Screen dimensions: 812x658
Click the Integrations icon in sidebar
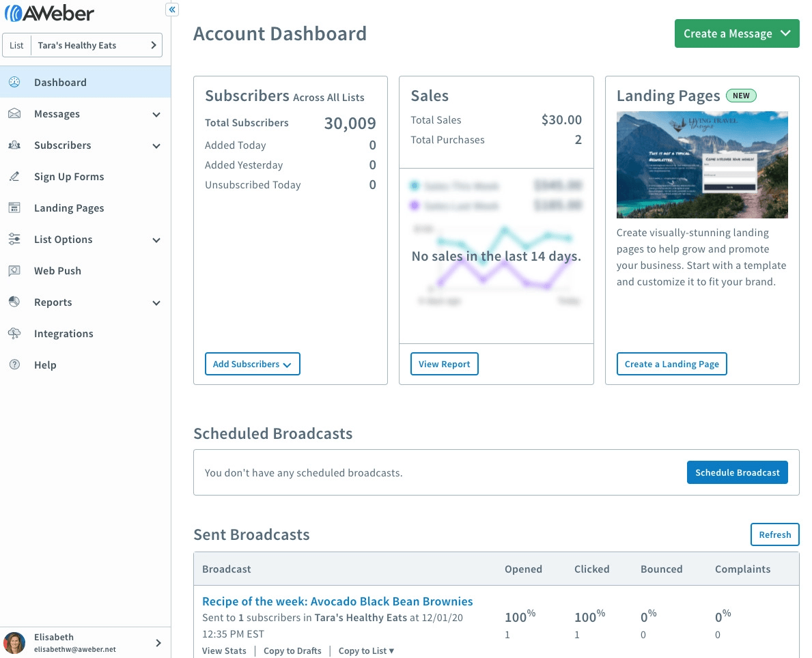pyautogui.click(x=14, y=333)
